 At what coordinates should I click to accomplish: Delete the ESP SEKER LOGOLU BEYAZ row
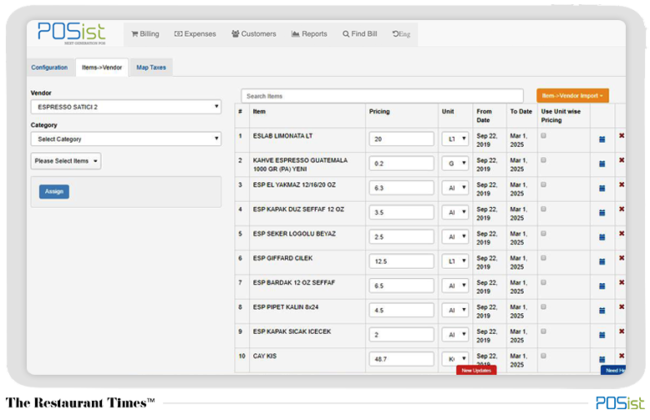point(621,233)
